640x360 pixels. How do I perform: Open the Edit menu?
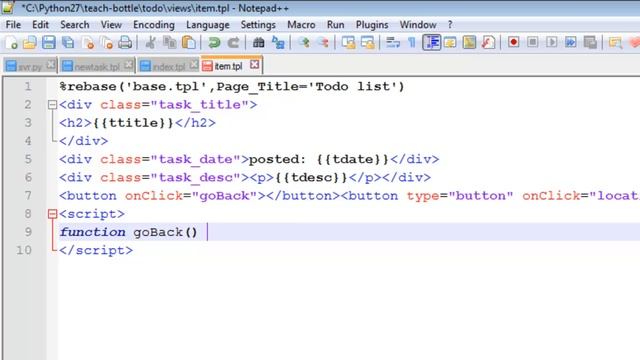pos(40,25)
